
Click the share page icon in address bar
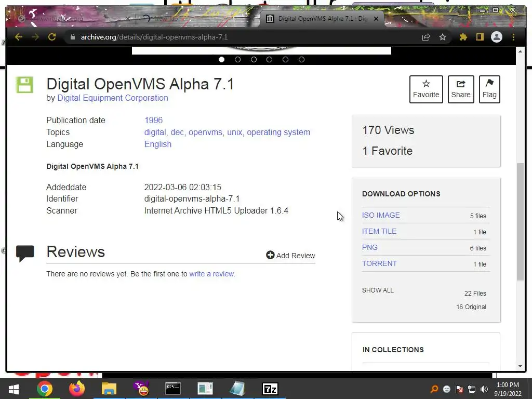(426, 37)
